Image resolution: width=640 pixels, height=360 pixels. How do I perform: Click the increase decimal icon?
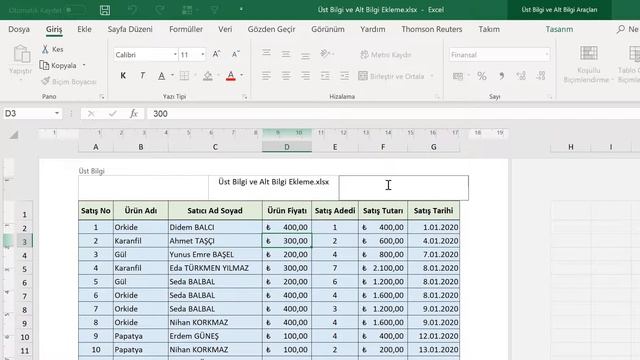[521, 76]
